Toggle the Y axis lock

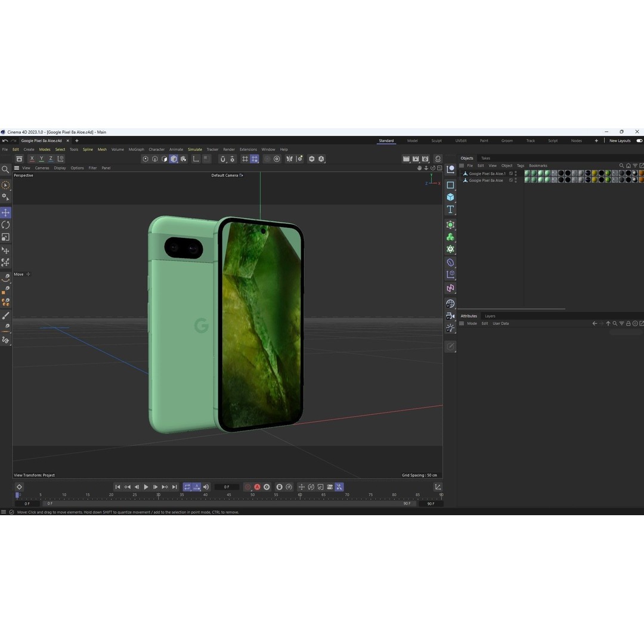pyautogui.click(x=42, y=159)
